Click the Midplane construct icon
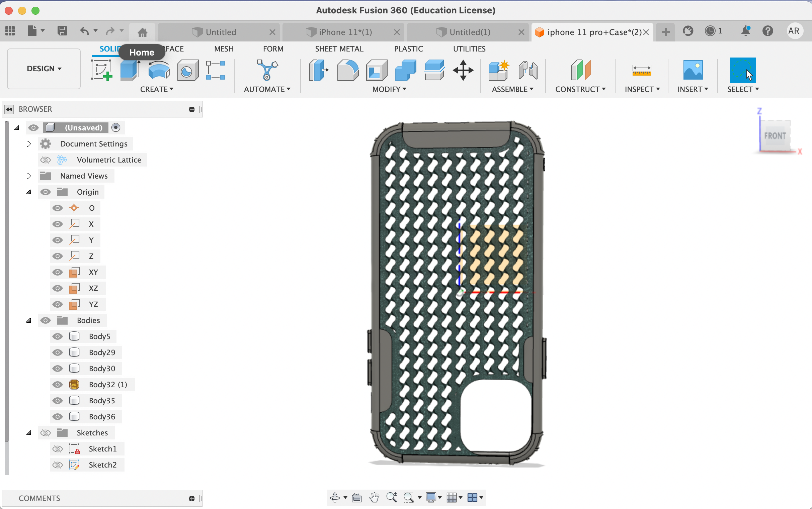812x509 pixels. click(580, 70)
